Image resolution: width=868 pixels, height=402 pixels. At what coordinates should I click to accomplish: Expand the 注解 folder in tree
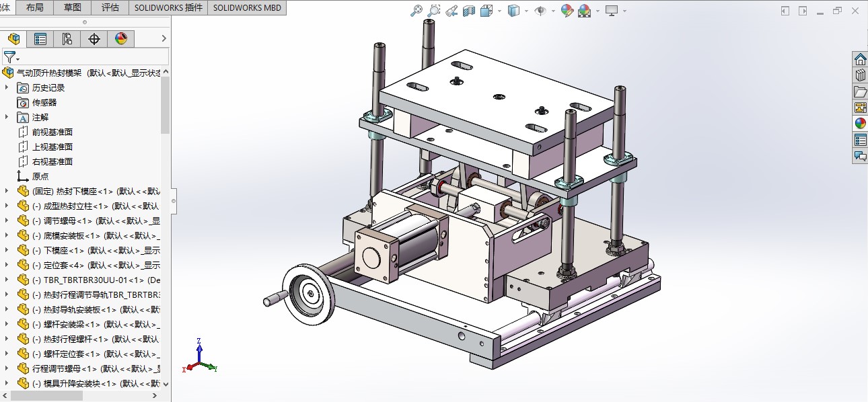7,117
